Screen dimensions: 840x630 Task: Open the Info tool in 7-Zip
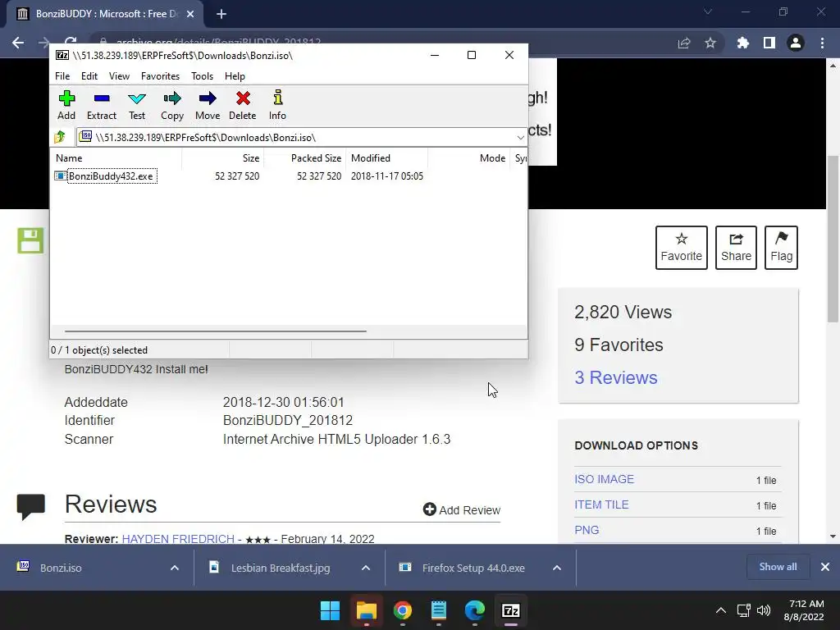click(x=277, y=106)
